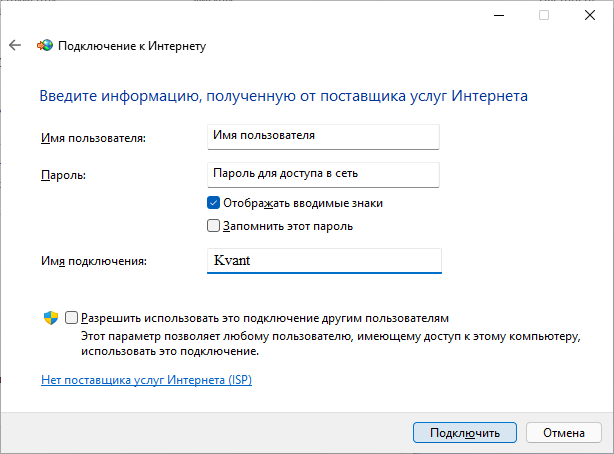Click the Имя подключения field containing Kvant
This screenshot has width=614, height=454.
pos(324,260)
